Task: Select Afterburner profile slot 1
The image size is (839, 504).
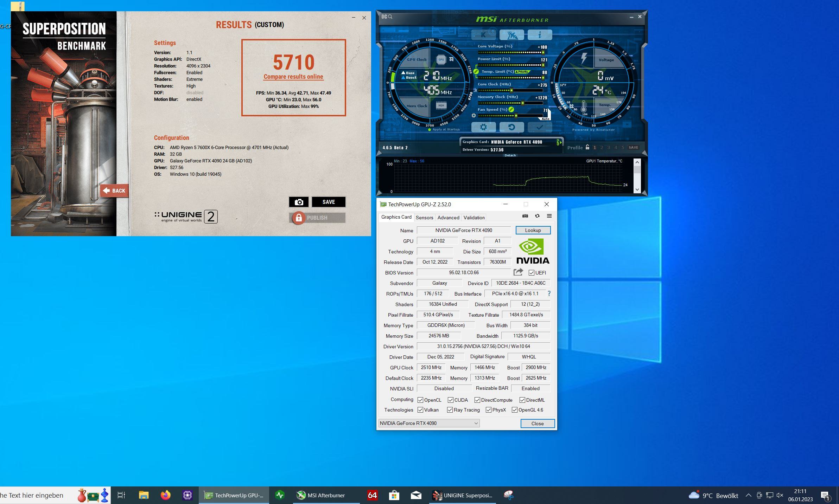Action: [x=595, y=148]
